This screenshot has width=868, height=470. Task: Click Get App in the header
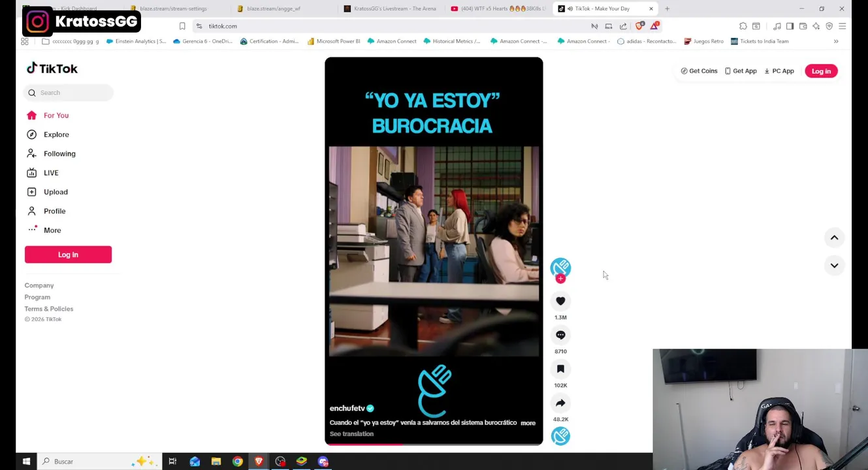click(x=741, y=71)
